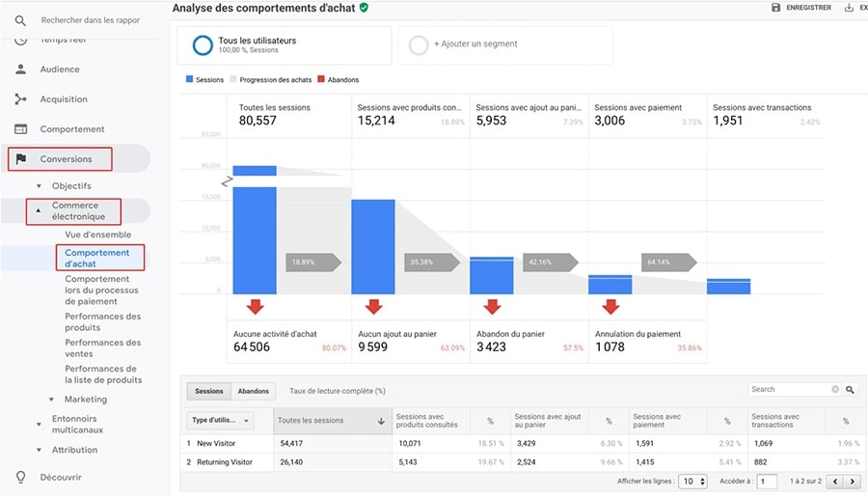Open Performances des produits report
868x497 pixels.
click(x=103, y=322)
